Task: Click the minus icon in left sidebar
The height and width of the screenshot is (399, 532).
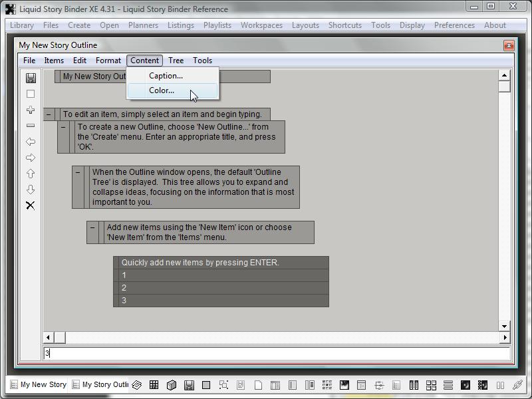Action: click(x=31, y=126)
